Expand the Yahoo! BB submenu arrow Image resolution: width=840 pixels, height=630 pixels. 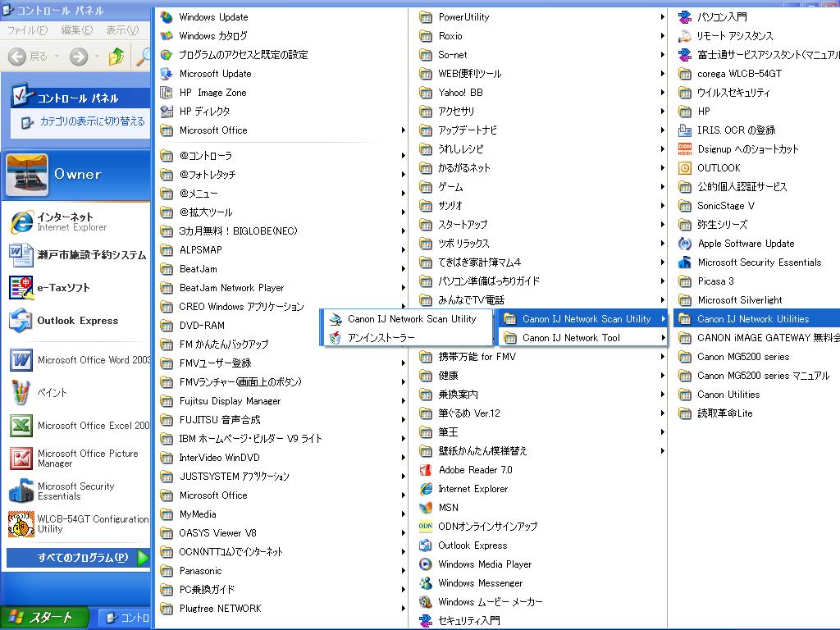pos(662,93)
